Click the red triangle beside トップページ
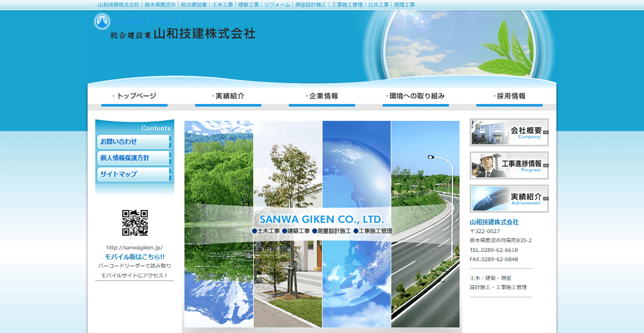The image size is (644, 333). tap(114, 95)
